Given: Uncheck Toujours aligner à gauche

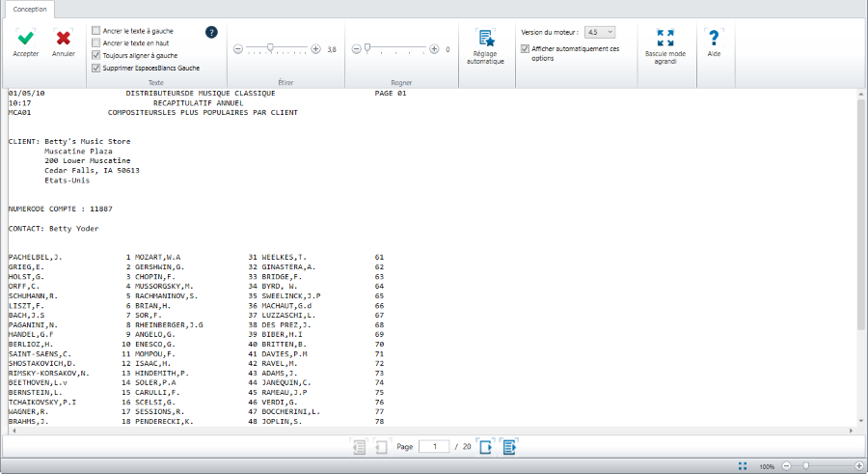Looking at the screenshot, I should [x=95, y=56].
